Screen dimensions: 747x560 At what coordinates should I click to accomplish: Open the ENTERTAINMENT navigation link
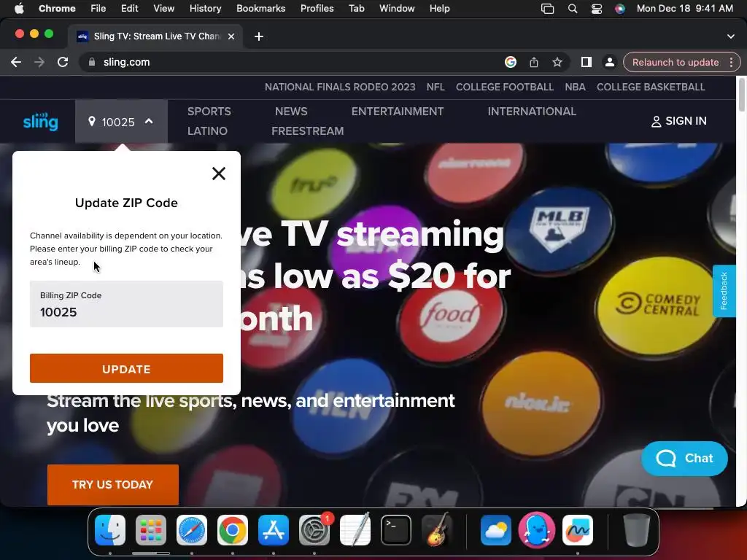click(398, 112)
